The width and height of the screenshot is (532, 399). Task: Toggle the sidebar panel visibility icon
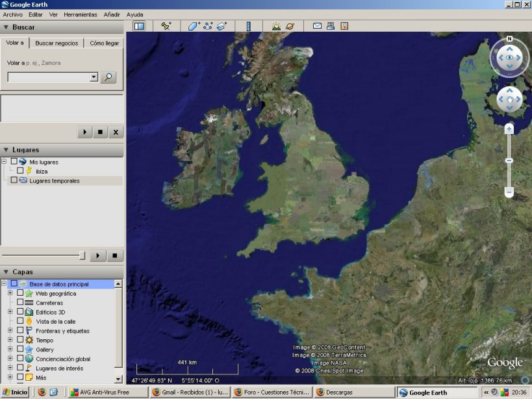click(139, 26)
